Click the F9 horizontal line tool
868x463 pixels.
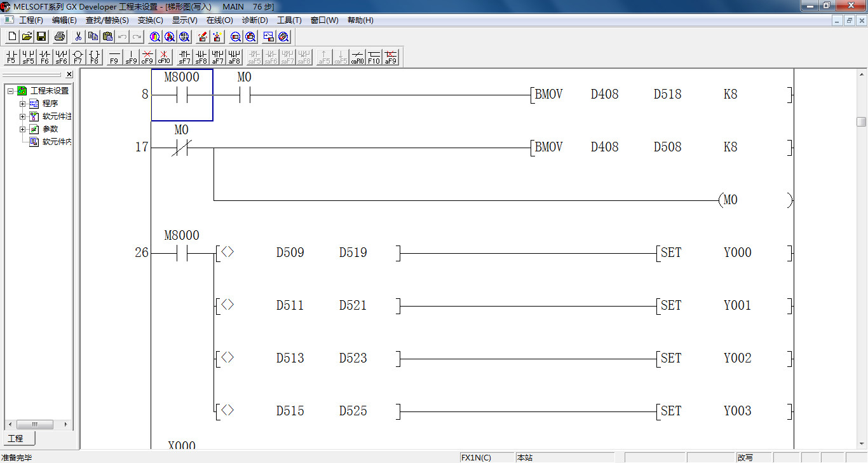click(114, 57)
